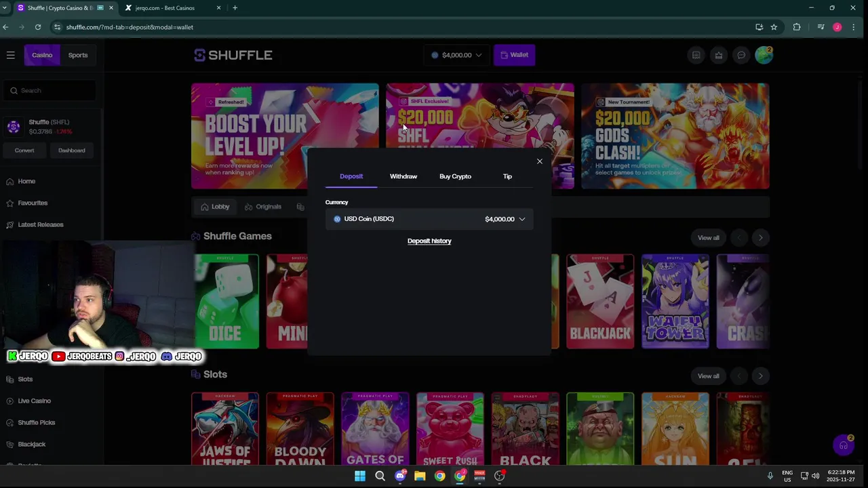
Task: Select the Casino toggle button
Action: [x=42, y=55]
